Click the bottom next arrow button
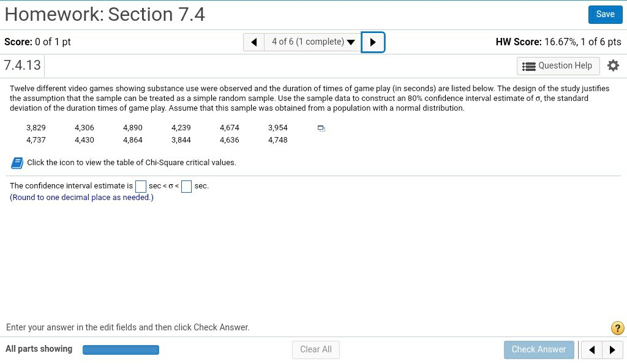The image size is (627, 364). 612,350
